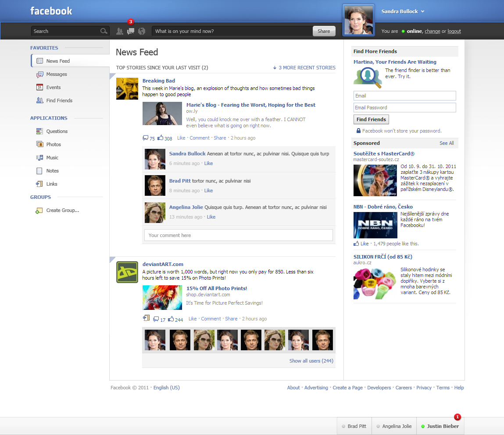Click thumbs-up icon showing 308
The width and height of the screenshot is (504, 435).
(161, 138)
